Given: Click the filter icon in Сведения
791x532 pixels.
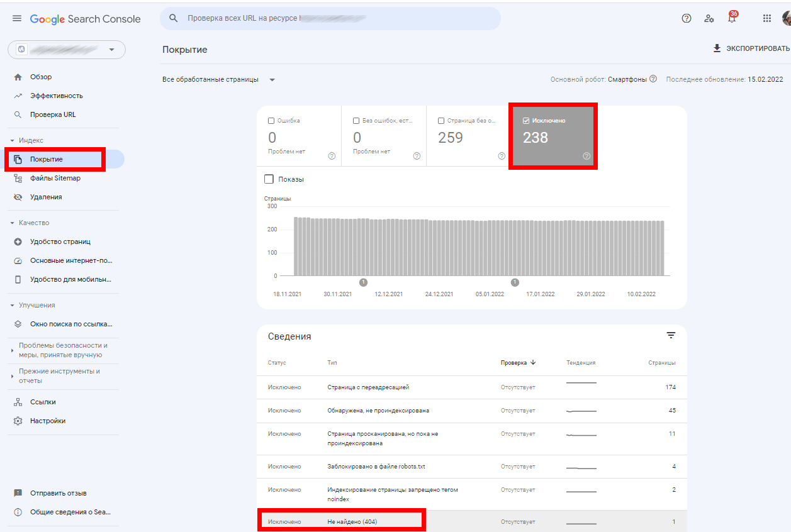Looking at the screenshot, I should click(x=671, y=336).
